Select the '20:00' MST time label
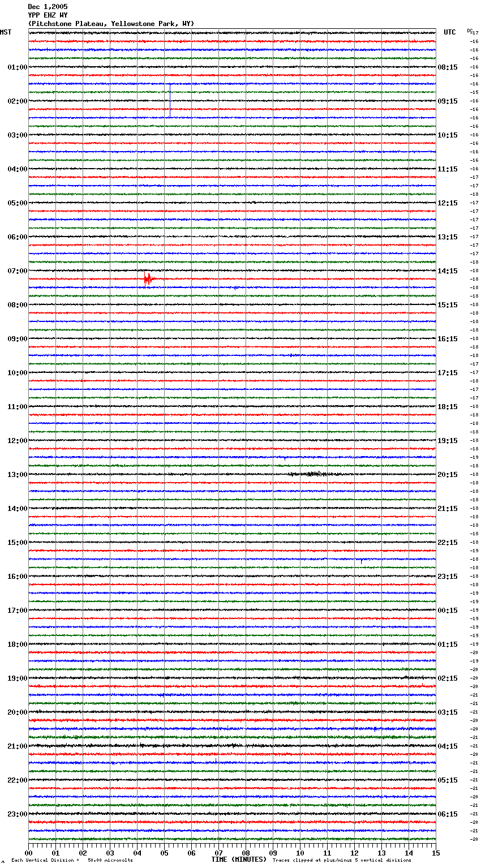481x868 pixels. 18,712
